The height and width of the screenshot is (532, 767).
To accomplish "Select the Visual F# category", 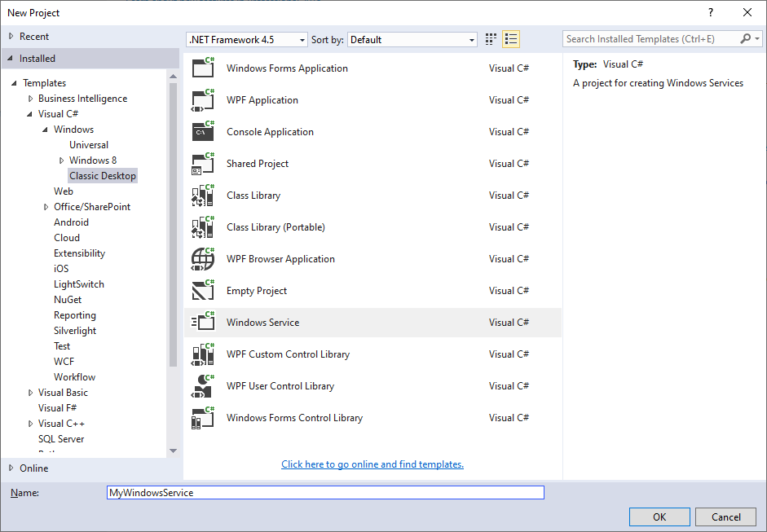I will pos(57,408).
